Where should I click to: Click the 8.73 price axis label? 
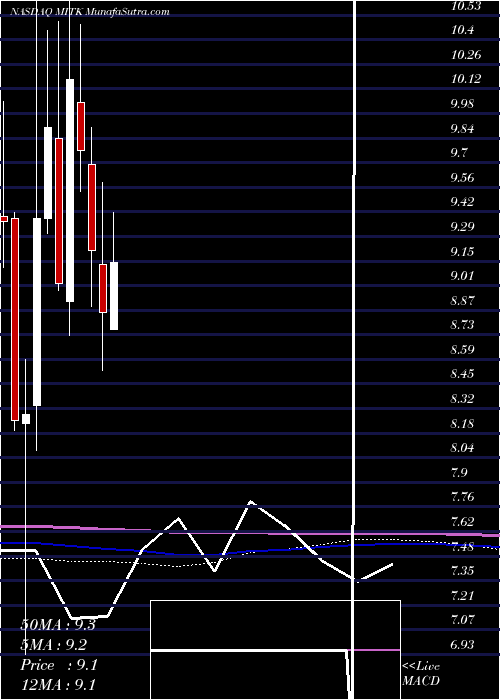(464, 325)
